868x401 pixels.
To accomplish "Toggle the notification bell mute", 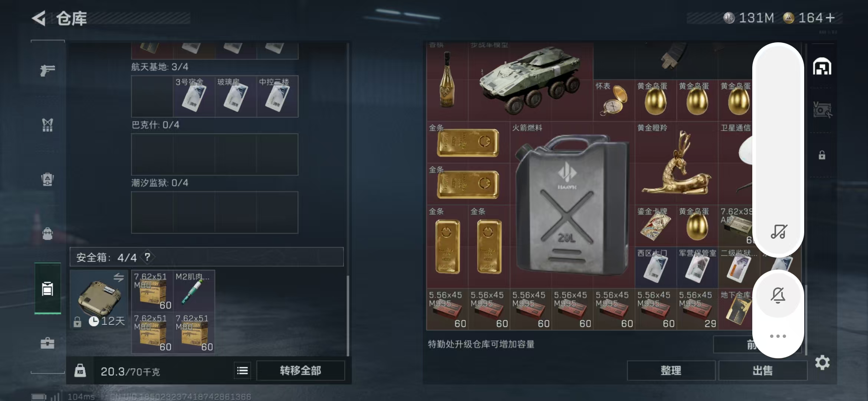I will (x=778, y=295).
